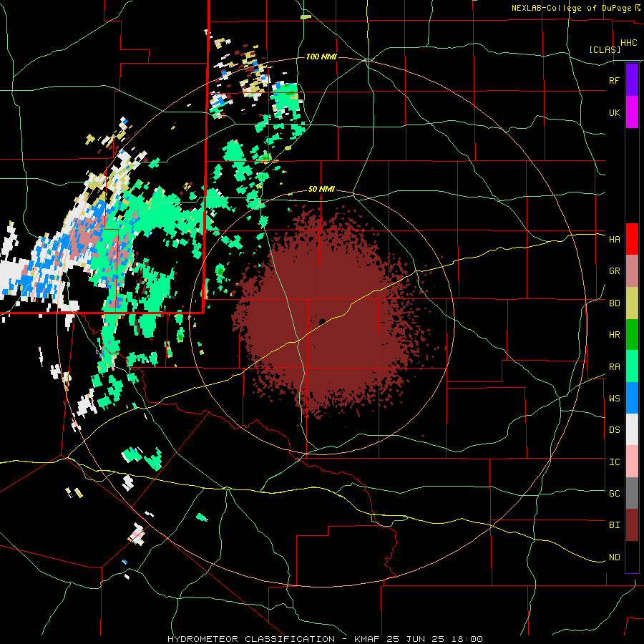Click the UK legend label
The height and width of the screenshot is (644, 644).
[x=614, y=112]
